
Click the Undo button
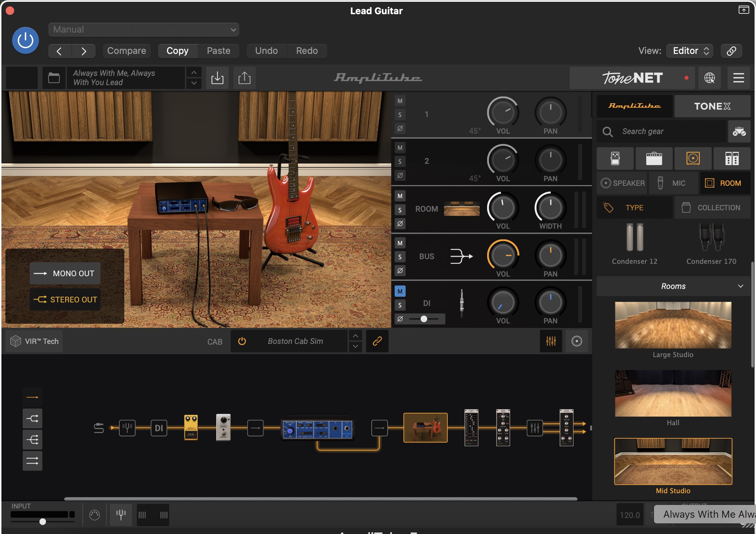coord(266,51)
